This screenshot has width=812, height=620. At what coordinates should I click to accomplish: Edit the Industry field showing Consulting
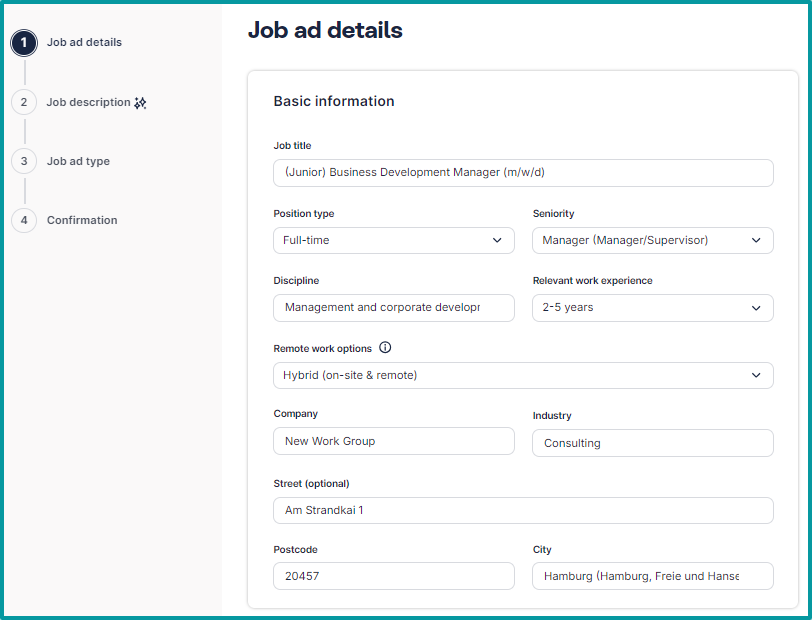click(652, 443)
